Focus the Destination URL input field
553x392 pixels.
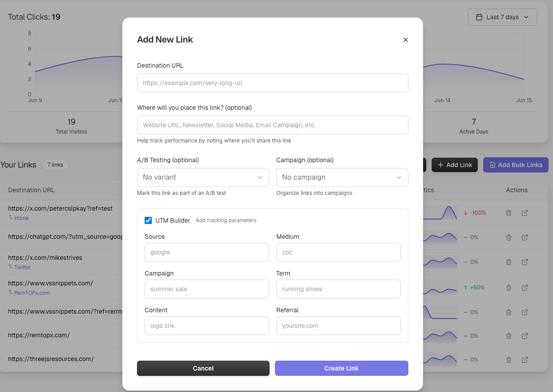[x=272, y=83]
